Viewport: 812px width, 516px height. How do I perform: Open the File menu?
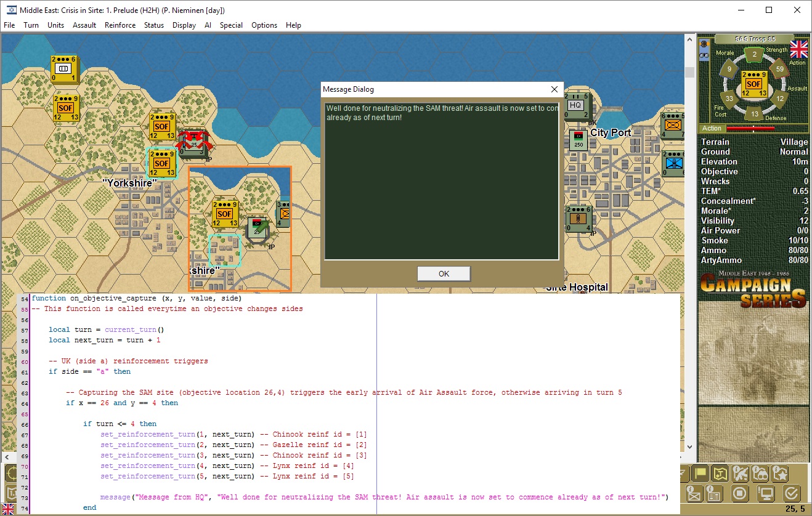[x=9, y=25]
